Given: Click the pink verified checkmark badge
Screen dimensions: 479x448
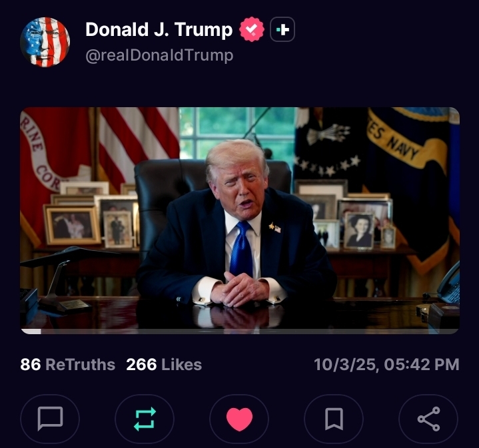Looking at the screenshot, I should [x=252, y=29].
